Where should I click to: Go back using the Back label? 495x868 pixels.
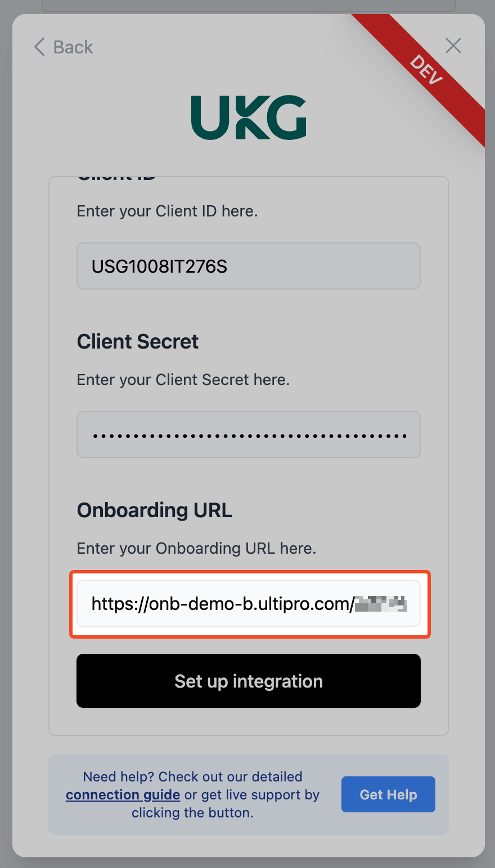73,47
